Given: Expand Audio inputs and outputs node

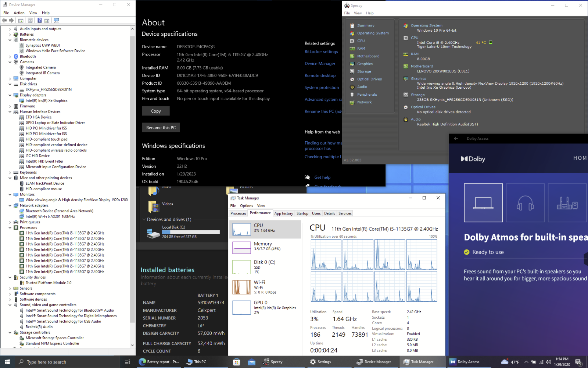Looking at the screenshot, I should pos(10,29).
